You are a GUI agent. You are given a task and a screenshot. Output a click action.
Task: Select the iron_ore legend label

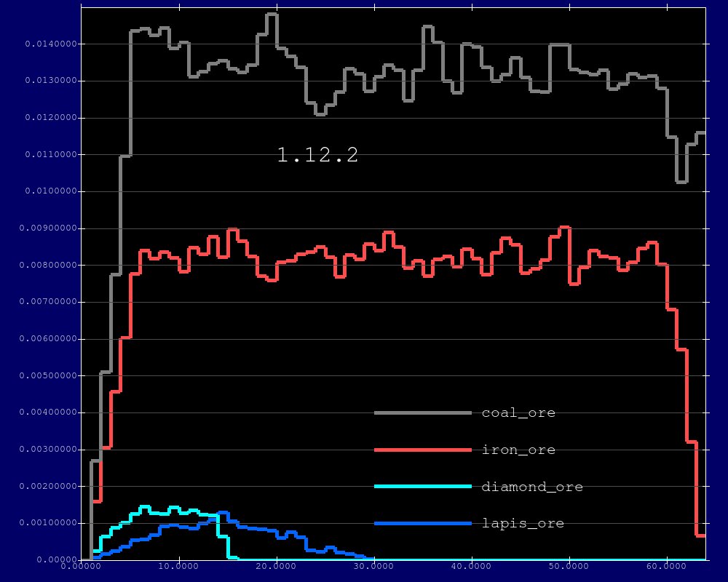518,450
